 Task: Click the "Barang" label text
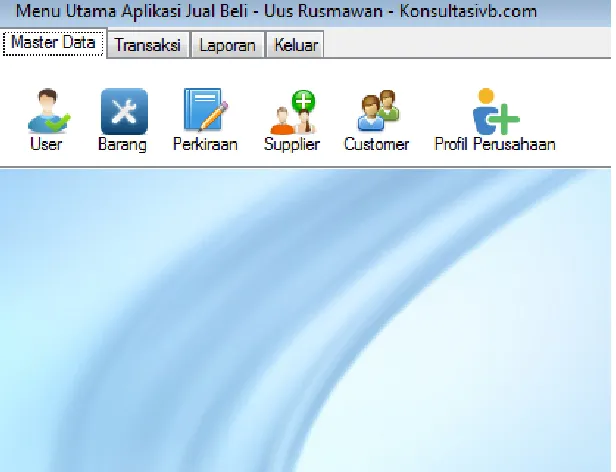pyautogui.click(x=123, y=145)
